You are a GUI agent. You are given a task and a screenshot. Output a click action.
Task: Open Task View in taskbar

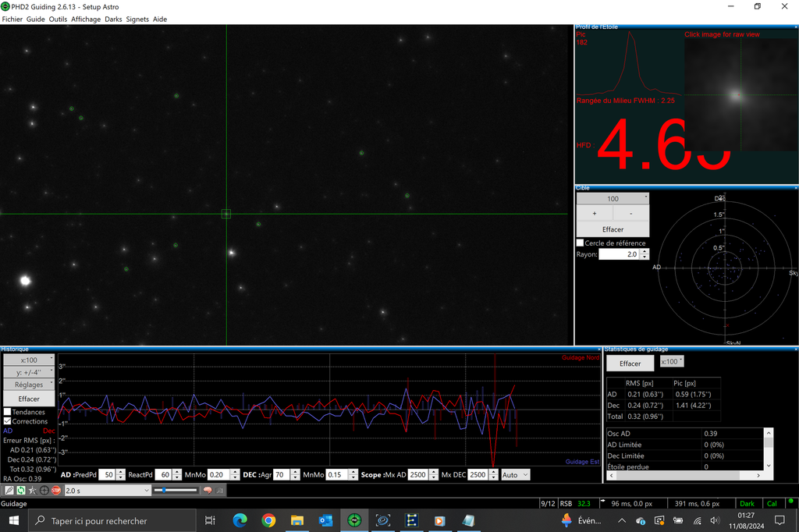pyautogui.click(x=210, y=520)
